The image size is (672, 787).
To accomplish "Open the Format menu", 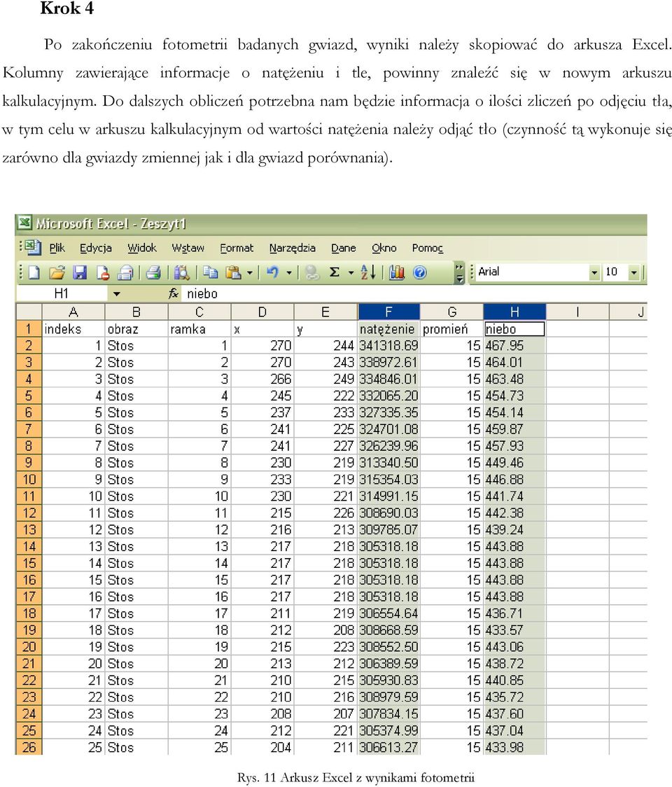I will point(237,248).
